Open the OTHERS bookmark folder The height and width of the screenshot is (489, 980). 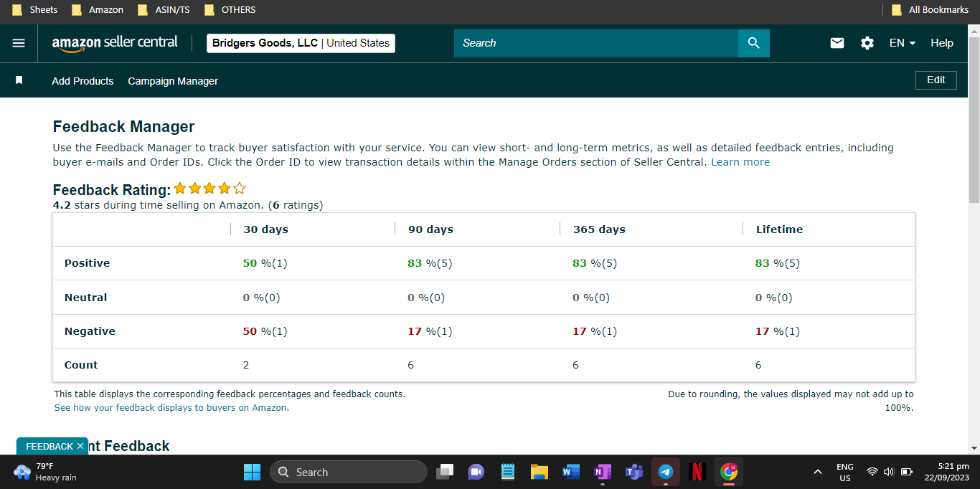230,10
